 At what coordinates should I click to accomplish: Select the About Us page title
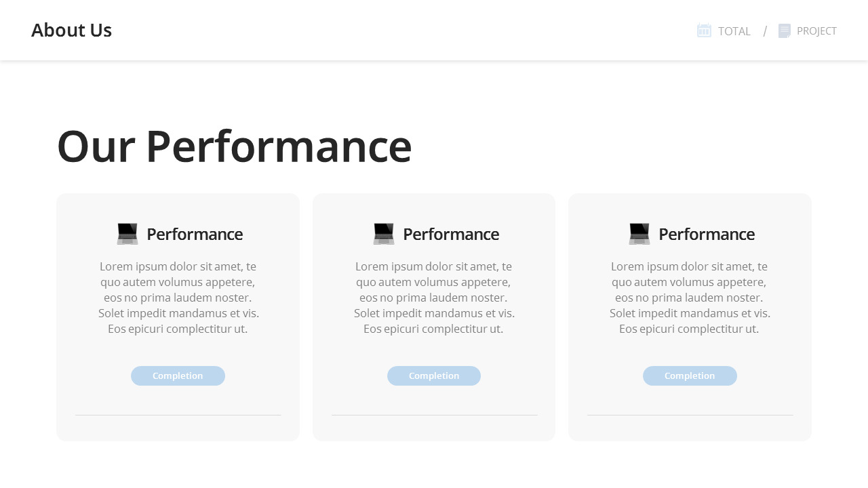click(x=72, y=30)
